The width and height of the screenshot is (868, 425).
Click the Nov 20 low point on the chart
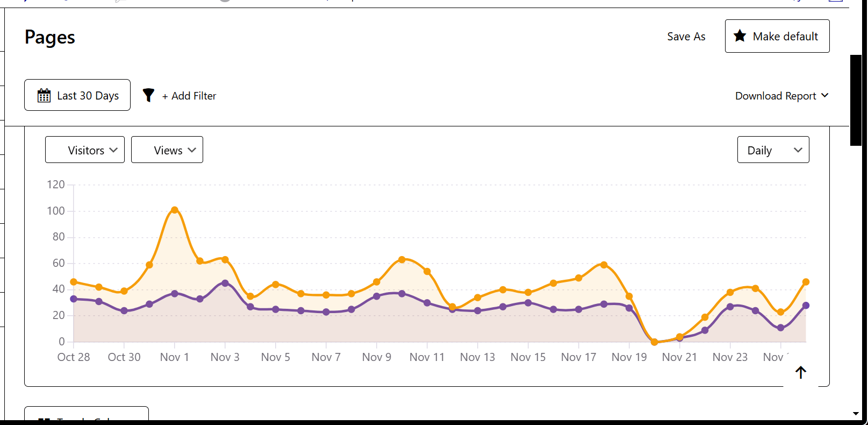pyautogui.click(x=654, y=341)
